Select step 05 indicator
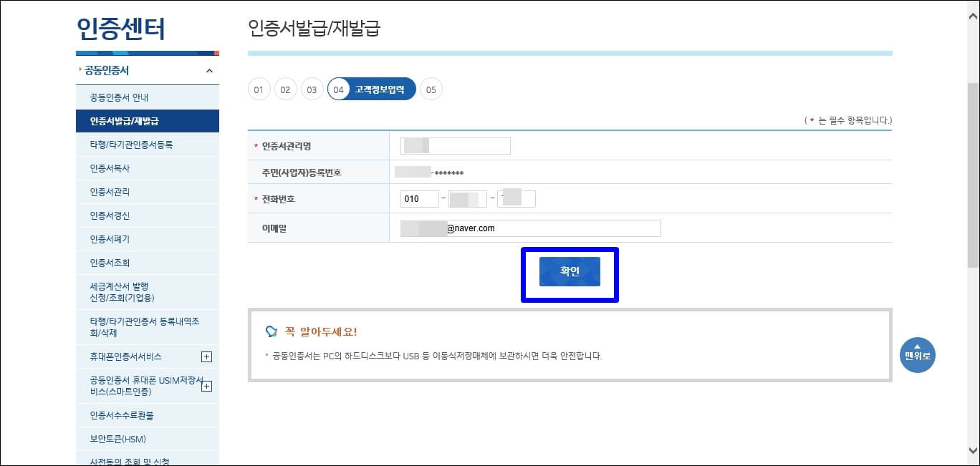This screenshot has width=980, height=466. pyautogui.click(x=431, y=89)
